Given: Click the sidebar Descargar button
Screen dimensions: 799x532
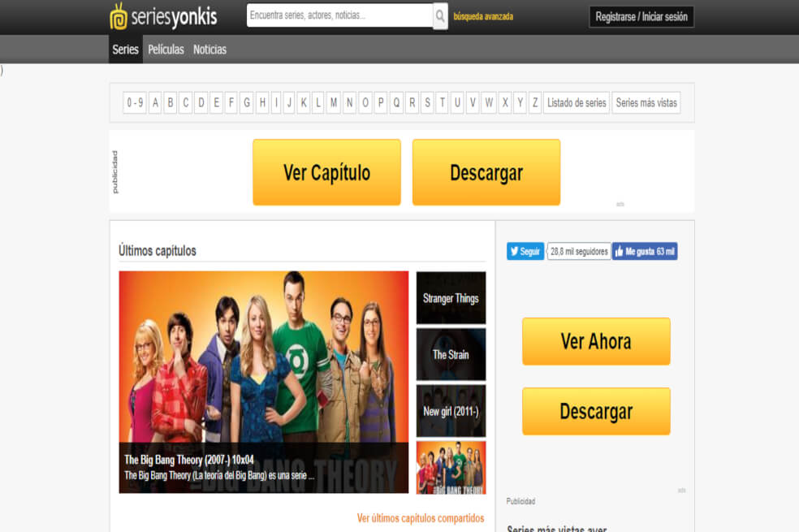Looking at the screenshot, I should click(x=596, y=411).
